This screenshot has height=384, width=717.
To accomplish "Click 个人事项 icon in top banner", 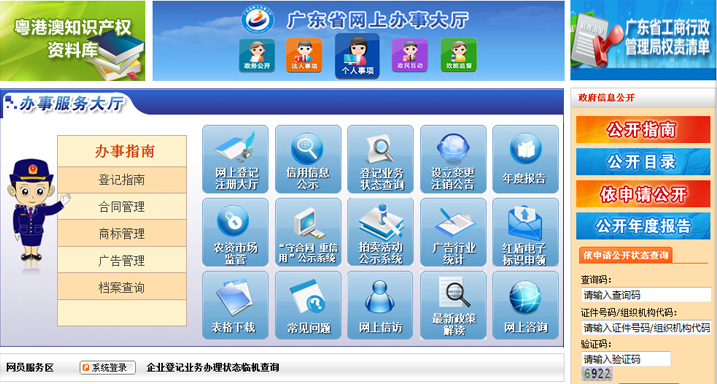I will pos(357,56).
